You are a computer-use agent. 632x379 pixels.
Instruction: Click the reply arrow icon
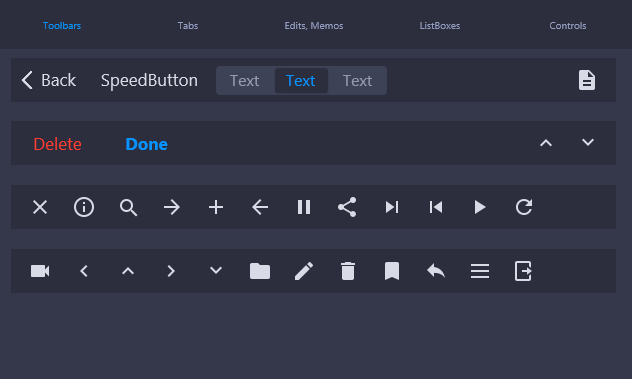(436, 271)
